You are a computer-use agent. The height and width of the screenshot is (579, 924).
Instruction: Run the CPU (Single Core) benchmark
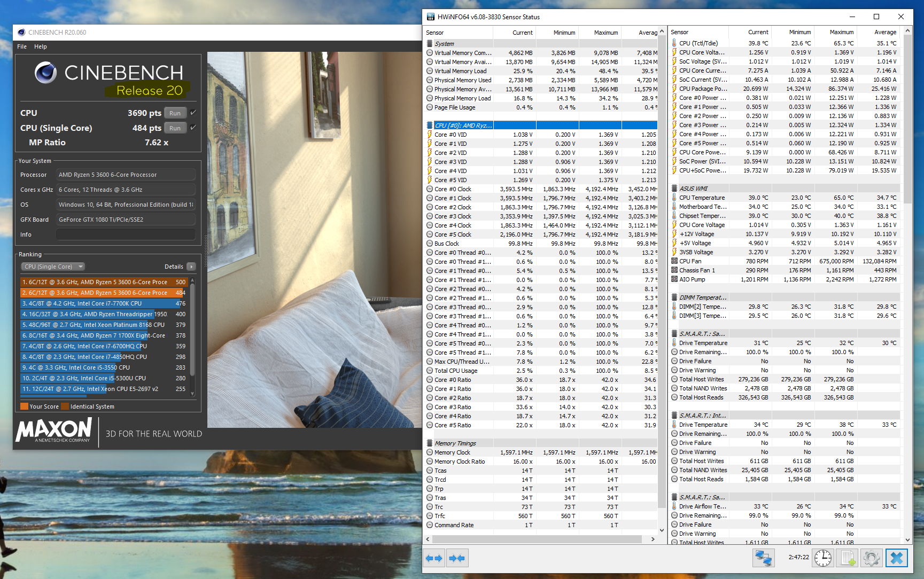[x=175, y=128]
